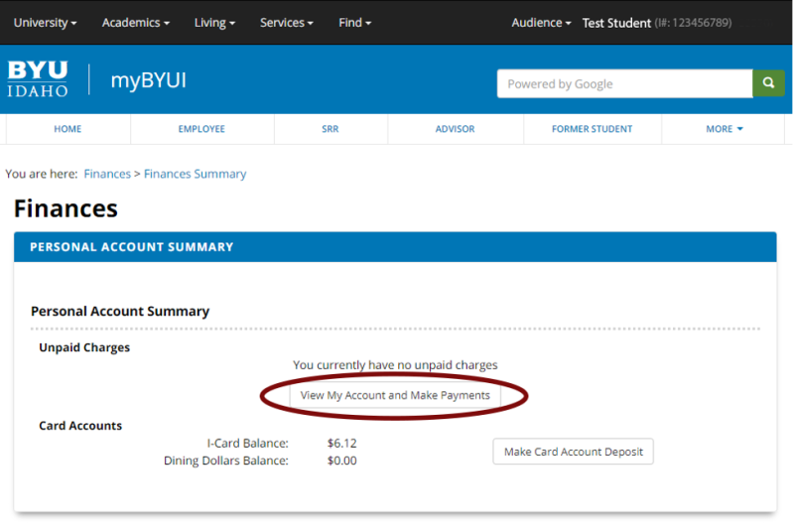Open the University dropdown menu
The height and width of the screenshot is (532, 794).
coord(45,22)
